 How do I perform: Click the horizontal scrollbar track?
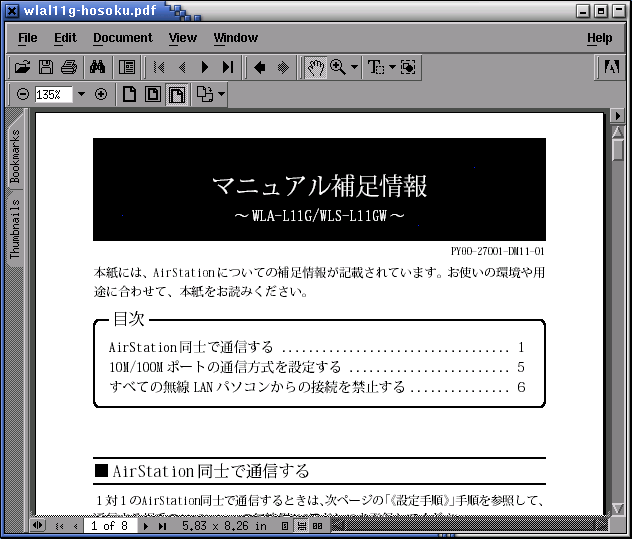point(470,525)
